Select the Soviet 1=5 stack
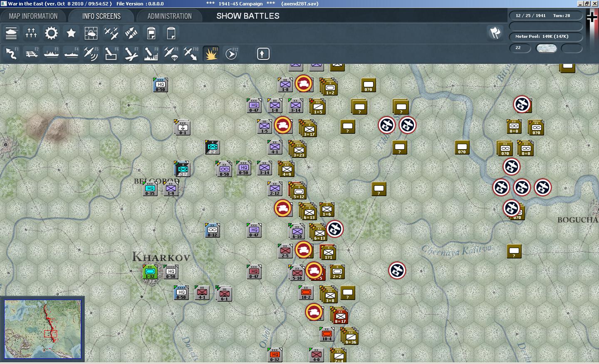 tap(318, 107)
